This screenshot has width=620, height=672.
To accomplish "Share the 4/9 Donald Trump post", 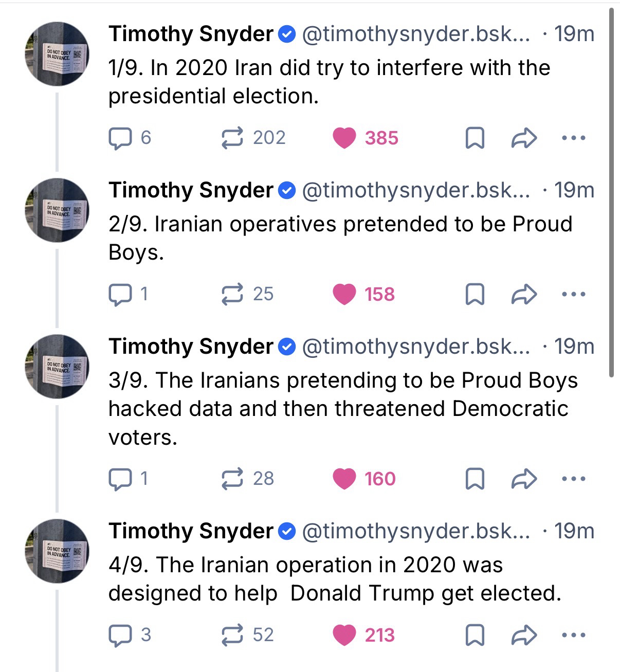I will point(524,635).
